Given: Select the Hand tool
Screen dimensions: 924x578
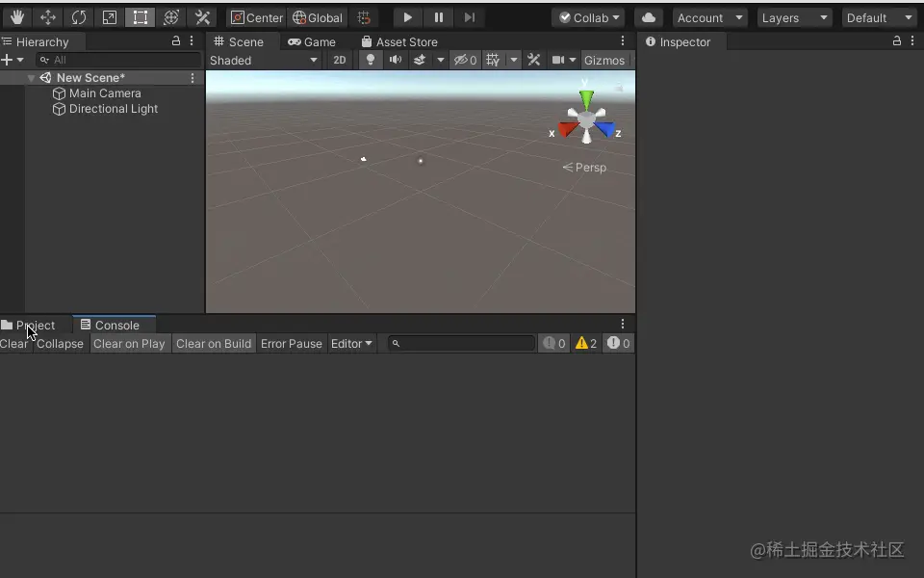Looking at the screenshot, I should 16,17.
